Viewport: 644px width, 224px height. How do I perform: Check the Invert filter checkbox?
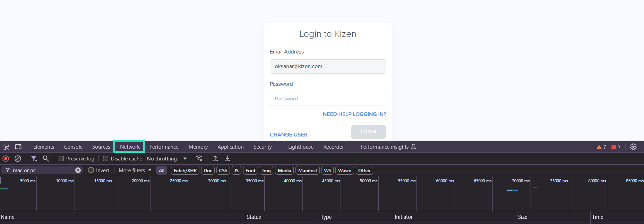point(91,170)
